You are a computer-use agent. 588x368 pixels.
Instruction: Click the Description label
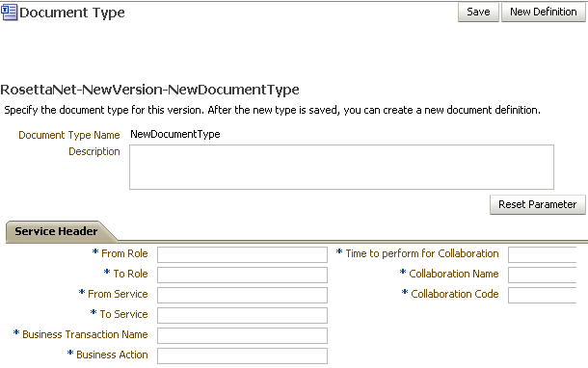(x=94, y=152)
